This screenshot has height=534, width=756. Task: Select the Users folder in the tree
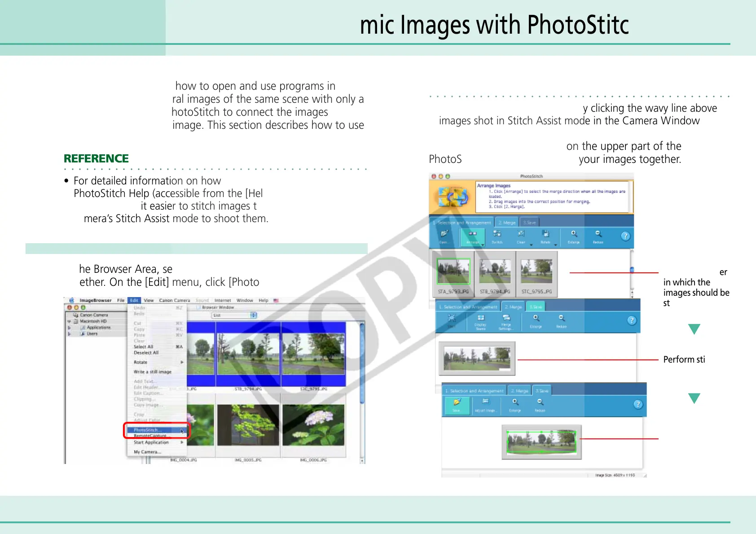92,334
